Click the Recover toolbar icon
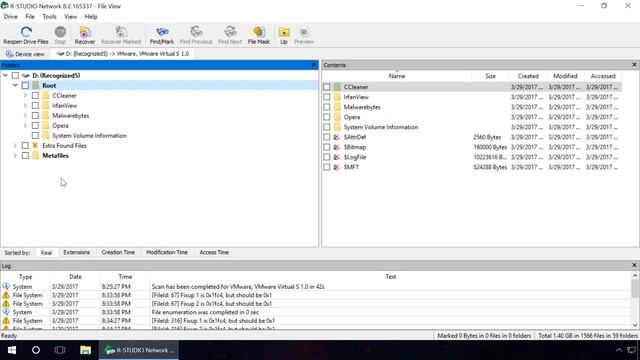The image size is (640, 360). 85,32
